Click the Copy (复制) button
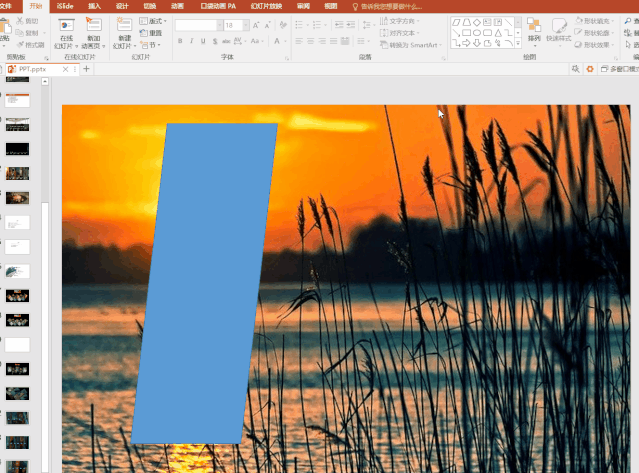Viewport: 639px width, 473px height. pyautogui.click(x=27, y=33)
